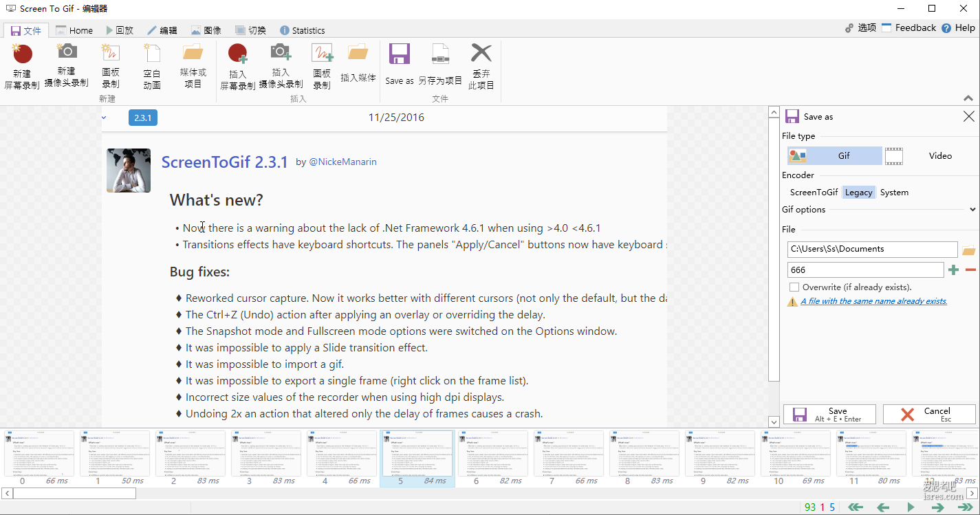
Task: Start a new webcam recording (新建摄像头录制)
Action: [x=67, y=66]
